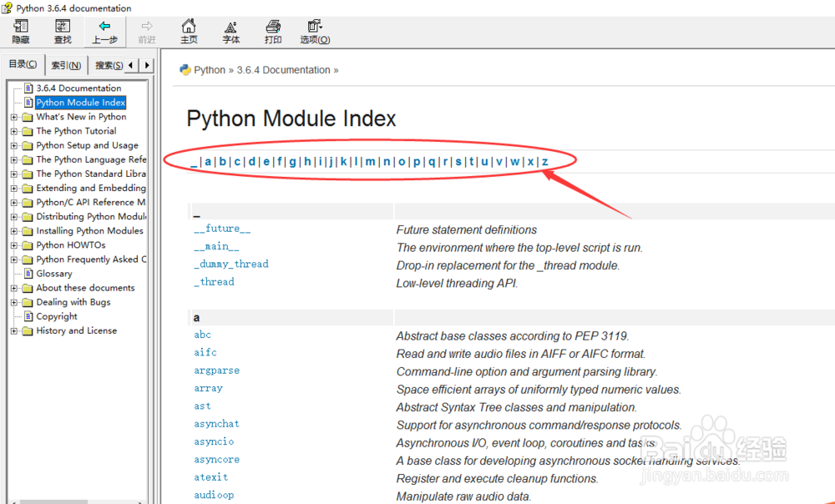This screenshot has height=504, width=835.
Task: Select Glossary in the contents tree
Action: point(54,274)
